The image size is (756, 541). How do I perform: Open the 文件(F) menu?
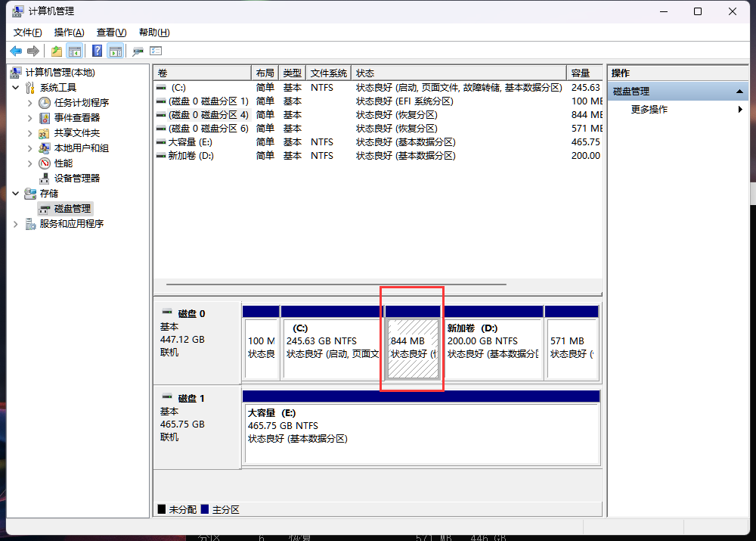click(27, 33)
